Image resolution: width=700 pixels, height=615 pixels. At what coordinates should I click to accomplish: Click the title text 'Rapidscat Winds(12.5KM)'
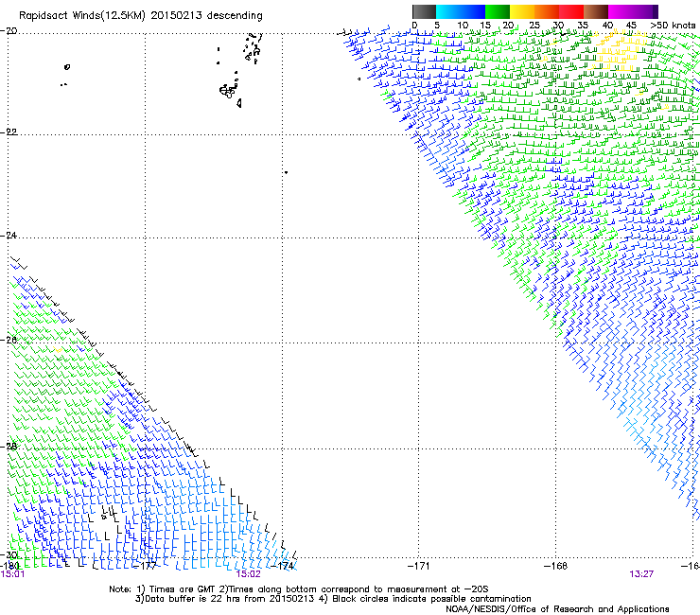[x=82, y=16]
